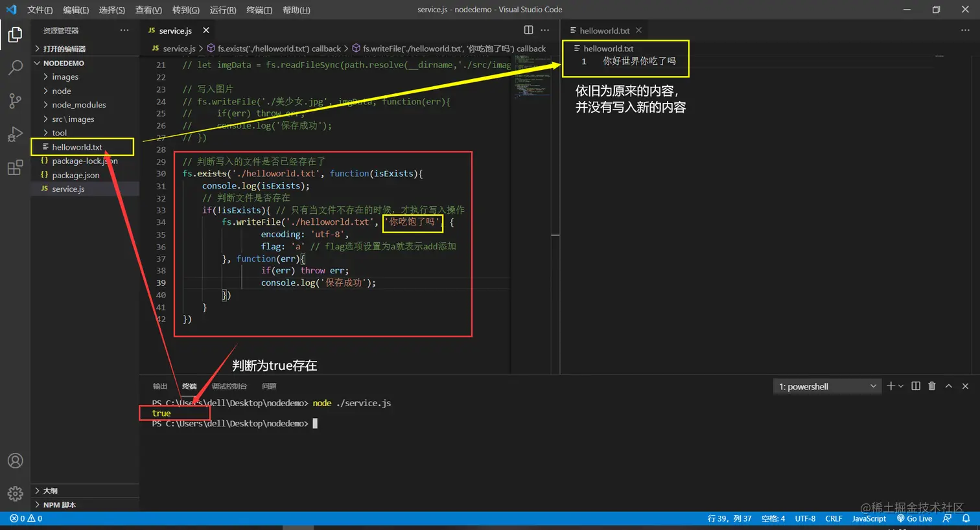Expand the NPM 脚本 section
Screen dimensions: 980x530
click(85, 505)
